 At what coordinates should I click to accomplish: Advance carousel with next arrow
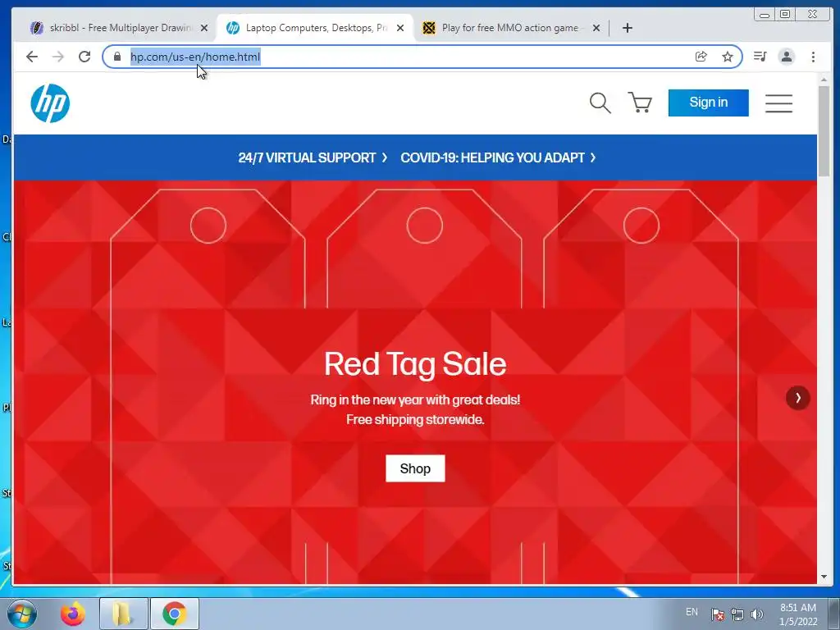(x=797, y=398)
